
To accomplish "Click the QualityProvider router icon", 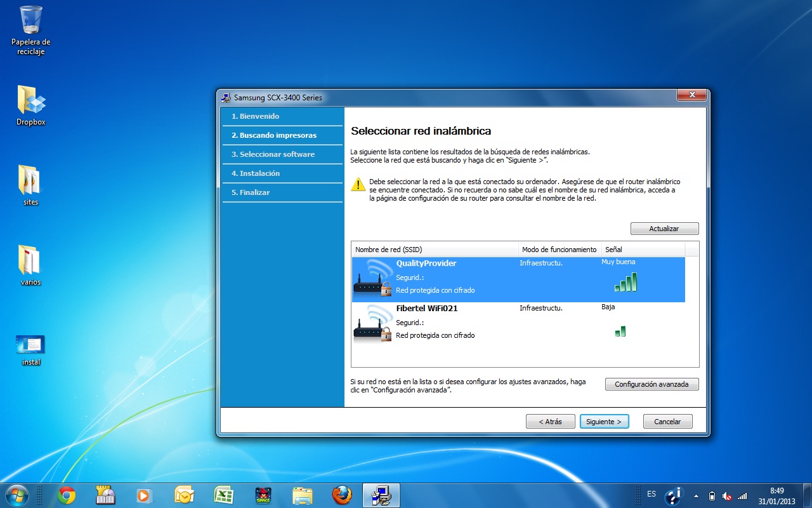I will click(372, 277).
